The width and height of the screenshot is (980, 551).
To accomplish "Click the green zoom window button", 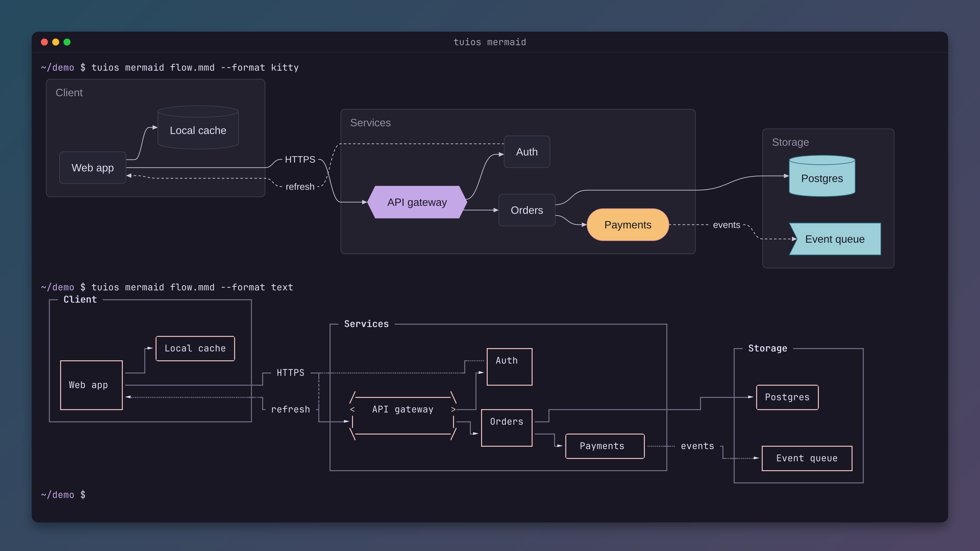I will (67, 42).
